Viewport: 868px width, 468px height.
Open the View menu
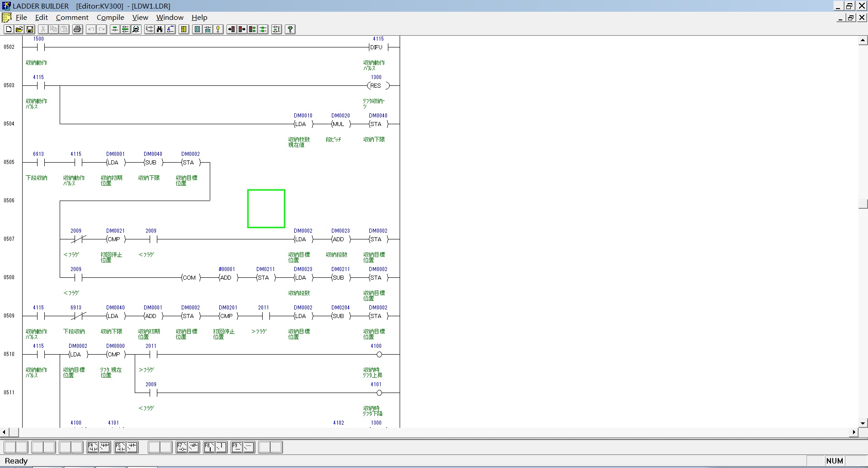pos(140,18)
